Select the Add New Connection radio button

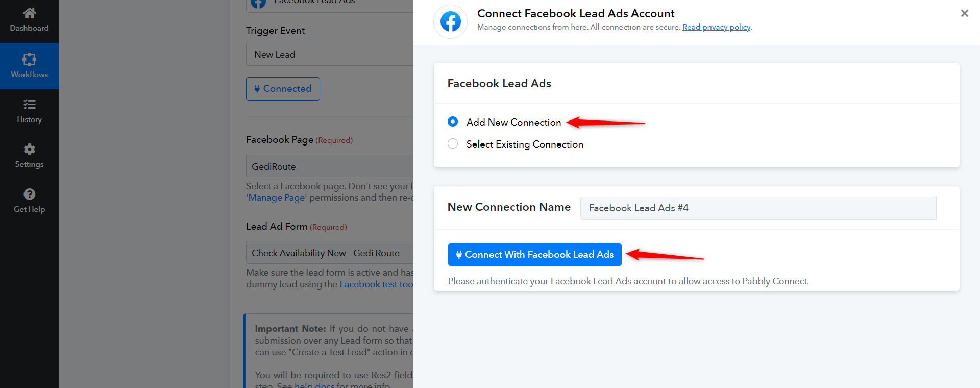(453, 122)
